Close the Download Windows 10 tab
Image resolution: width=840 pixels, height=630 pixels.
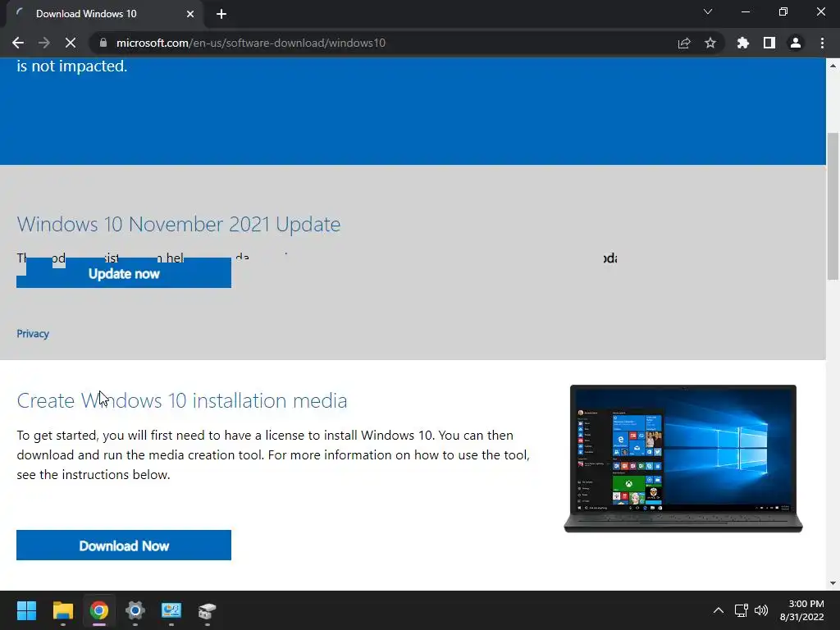click(190, 14)
